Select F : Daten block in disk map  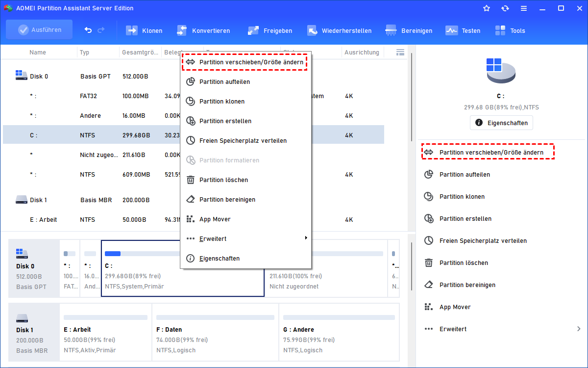point(216,332)
